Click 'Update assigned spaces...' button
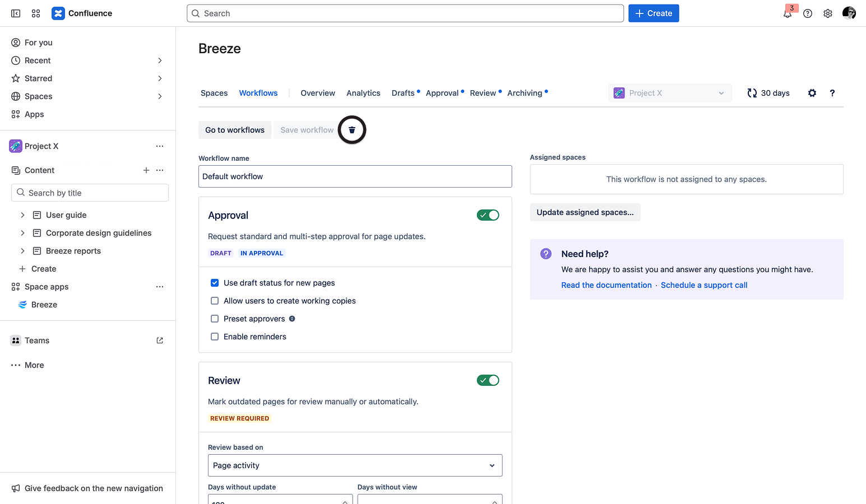Screen dimensions: 866x504 coord(585,212)
